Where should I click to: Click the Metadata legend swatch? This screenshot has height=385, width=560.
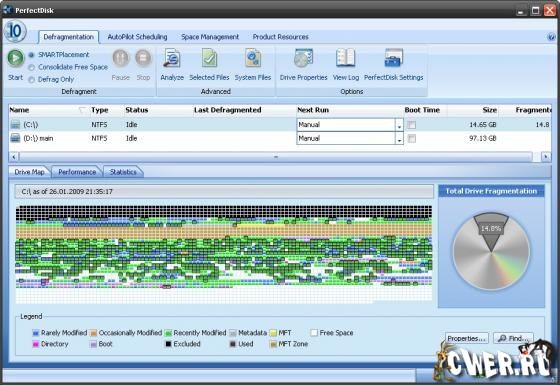pos(232,333)
